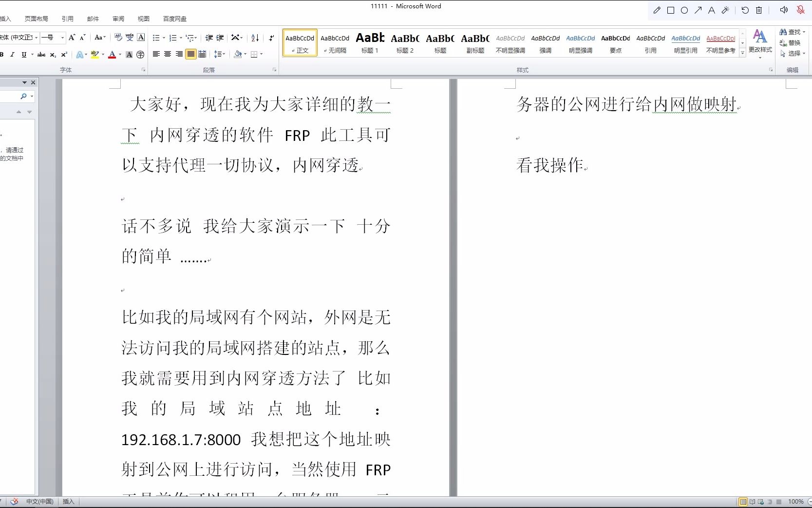Open the 引用 tab
Image resolution: width=812 pixels, height=508 pixels.
pos(68,19)
